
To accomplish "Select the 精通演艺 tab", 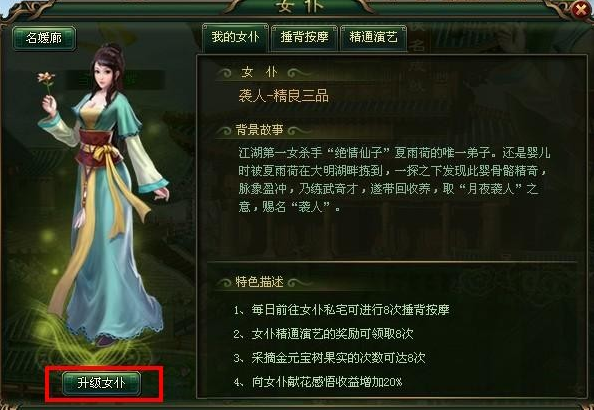I will click(373, 38).
